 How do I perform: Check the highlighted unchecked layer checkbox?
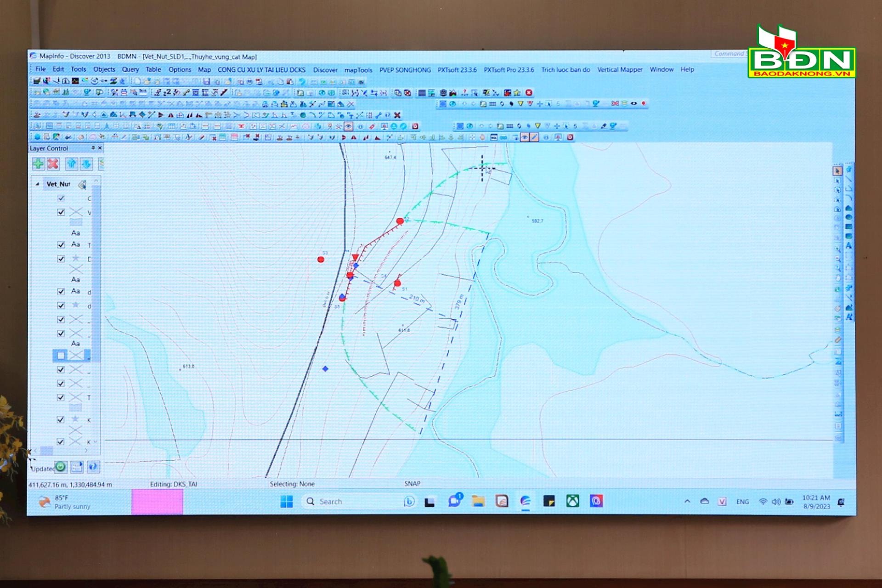(x=61, y=355)
